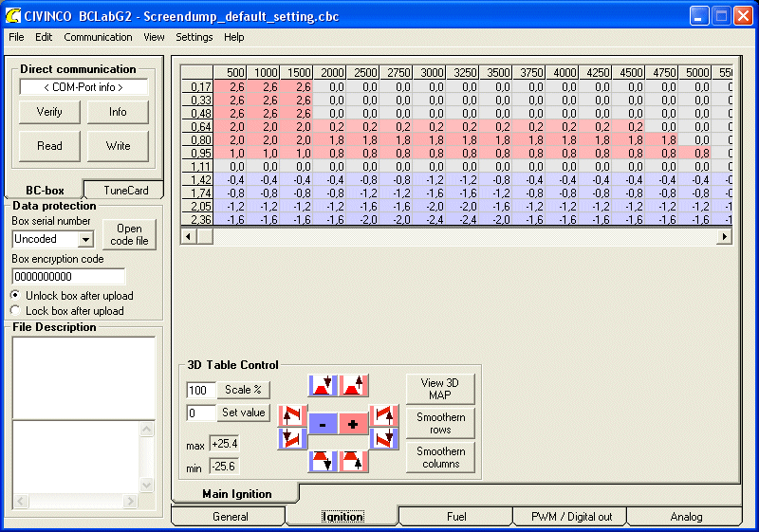Click File Description scroll down arrow
The image size is (759, 532).
(147, 485)
